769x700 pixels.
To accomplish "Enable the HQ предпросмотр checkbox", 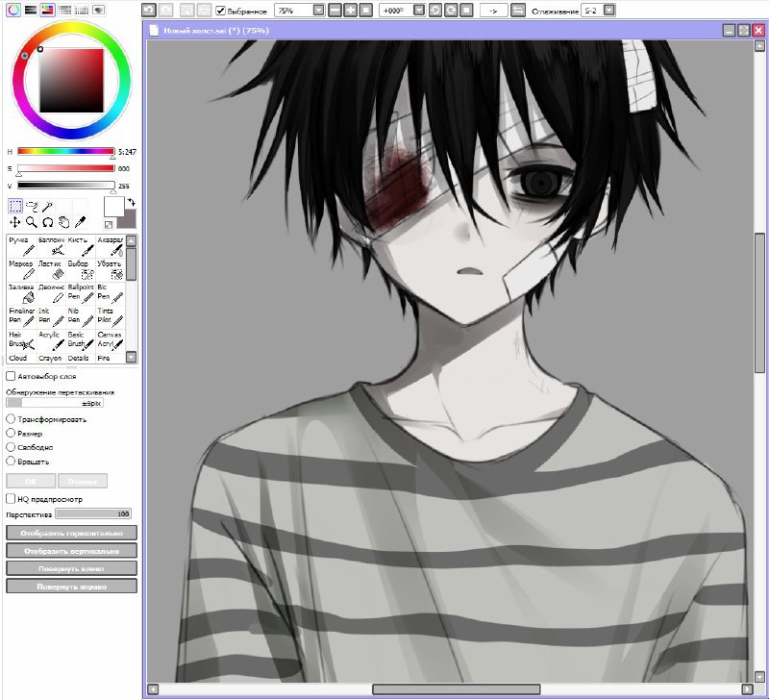I will tap(11, 499).
